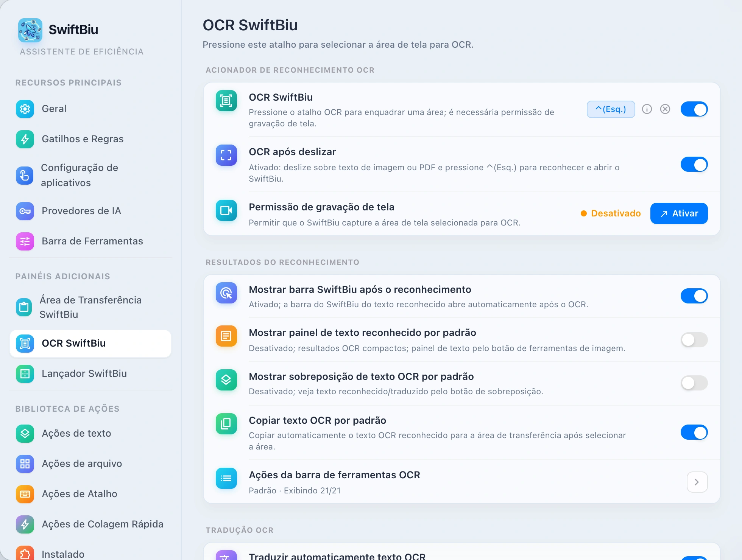Click RESULTADOS DO RECONHECIMENTO heading
Image resolution: width=742 pixels, height=560 pixels.
pyautogui.click(x=282, y=262)
